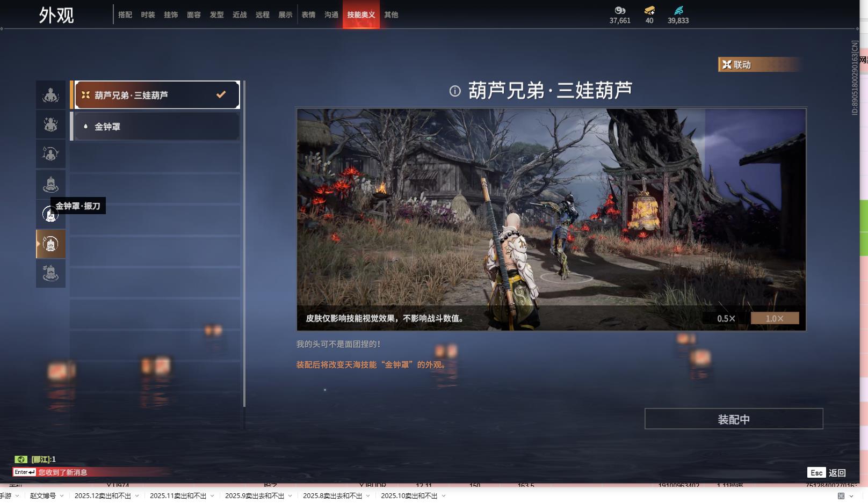Switch to the 沟通 tab
Viewport: 868px width, 504px height.
pyautogui.click(x=331, y=15)
